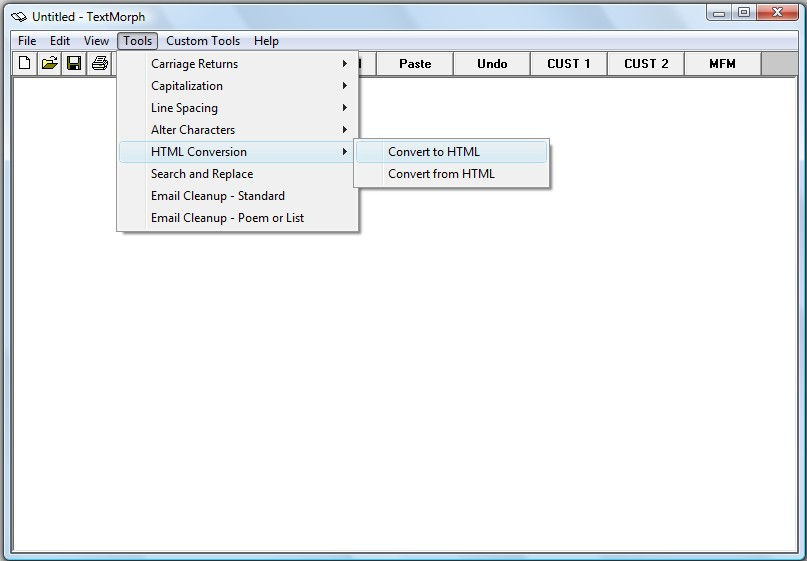The width and height of the screenshot is (807, 561).
Task: Click the CUST 2 button
Action: (x=646, y=64)
